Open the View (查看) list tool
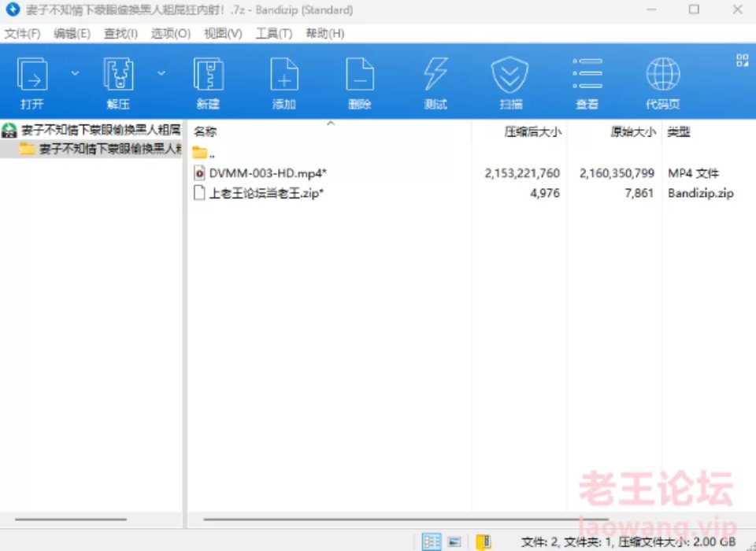The width and height of the screenshot is (756, 551). tap(587, 74)
